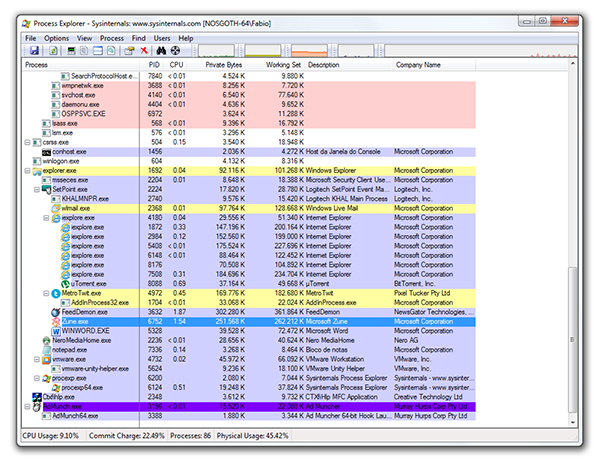Toggle the process tree view icon
Viewport: 600px width, 460px height.
click(84, 51)
